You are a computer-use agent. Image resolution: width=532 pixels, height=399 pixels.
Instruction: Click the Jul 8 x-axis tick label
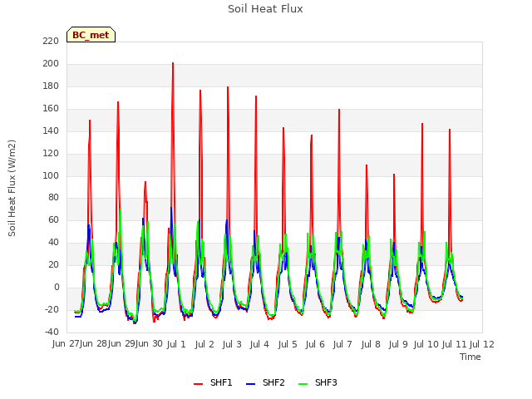371,344
